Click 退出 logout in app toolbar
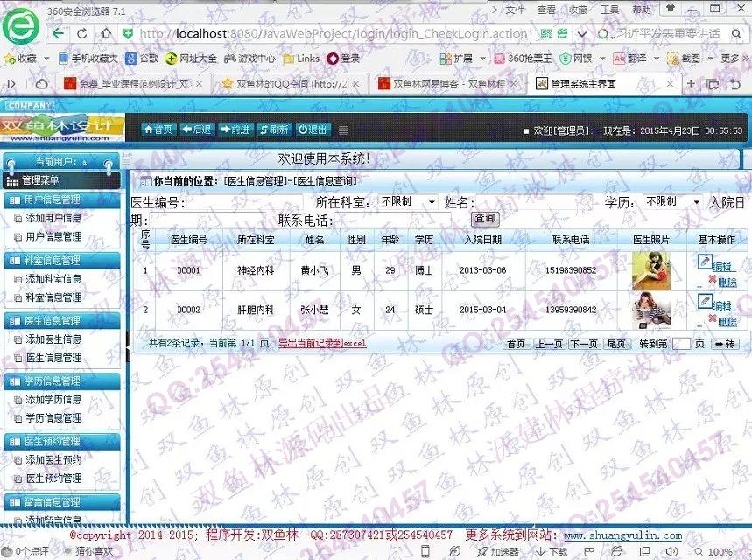The image size is (752, 560). click(x=313, y=129)
